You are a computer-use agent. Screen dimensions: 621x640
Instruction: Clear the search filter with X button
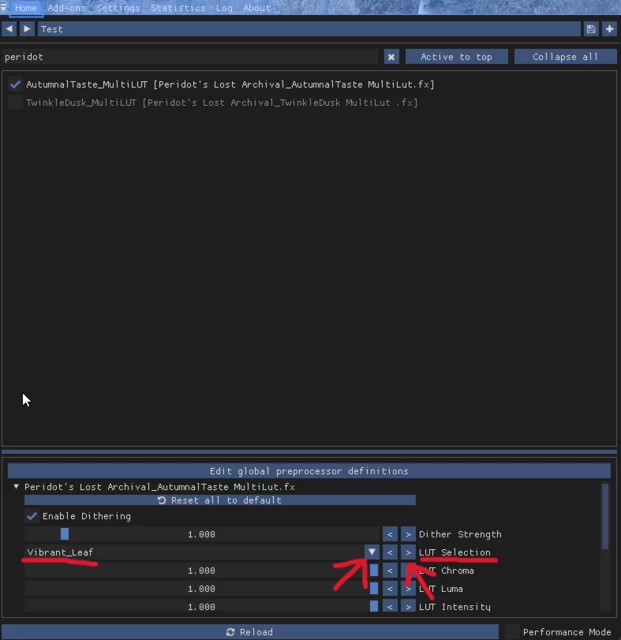click(391, 57)
